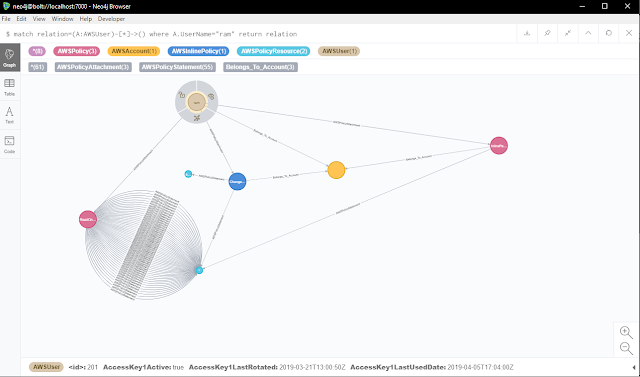Click the AccessKey1Active value true
This screenshot has height=377, width=640.
[178, 367]
